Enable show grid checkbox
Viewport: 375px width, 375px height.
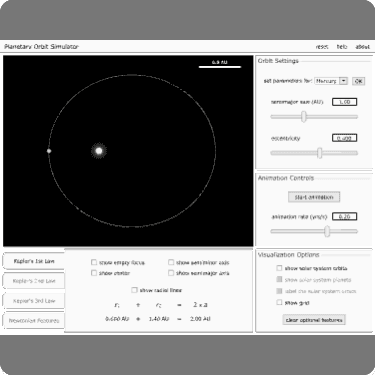click(x=279, y=302)
